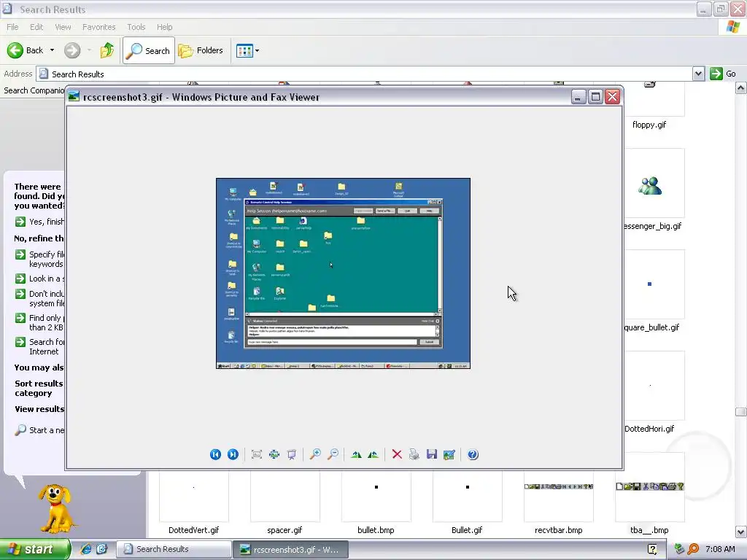
Task: Print the picture
Action: click(414, 454)
